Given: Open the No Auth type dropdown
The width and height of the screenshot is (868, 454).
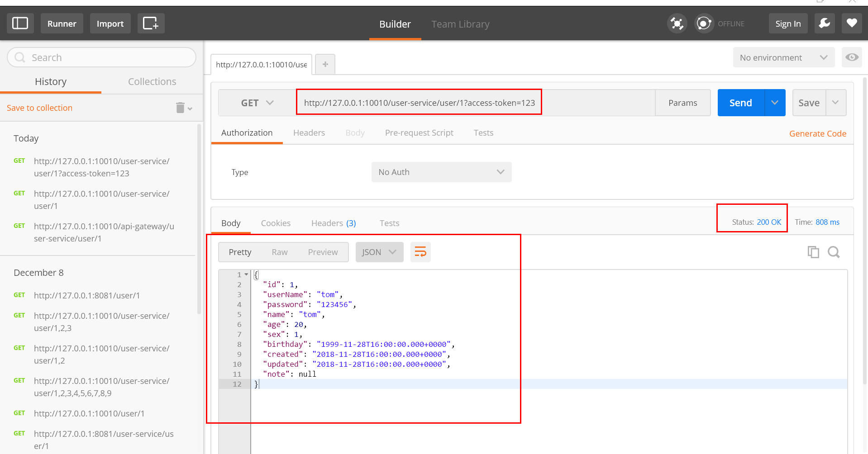Looking at the screenshot, I should coord(441,172).
